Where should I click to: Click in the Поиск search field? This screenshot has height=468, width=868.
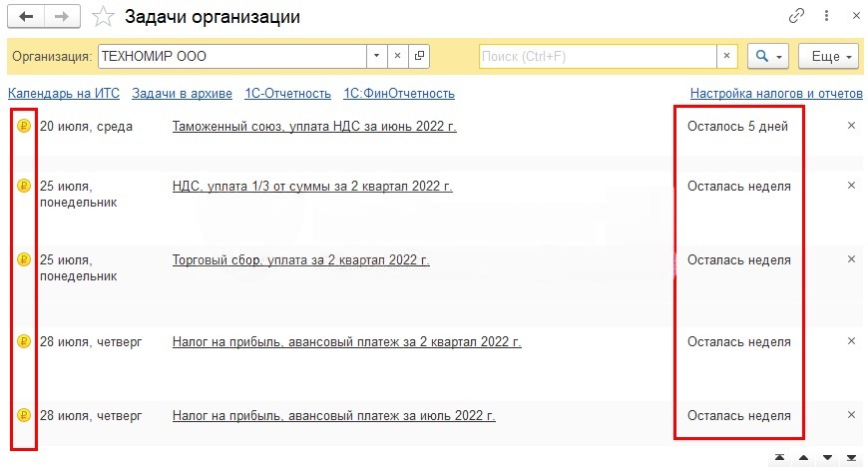(x=599, y=57)
